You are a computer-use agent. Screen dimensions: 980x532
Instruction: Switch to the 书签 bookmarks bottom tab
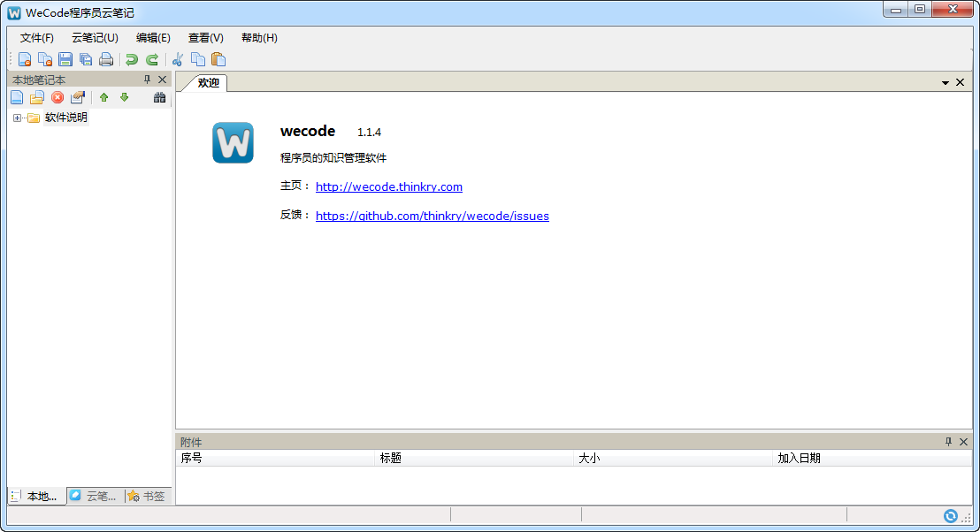tap(148, 497)
